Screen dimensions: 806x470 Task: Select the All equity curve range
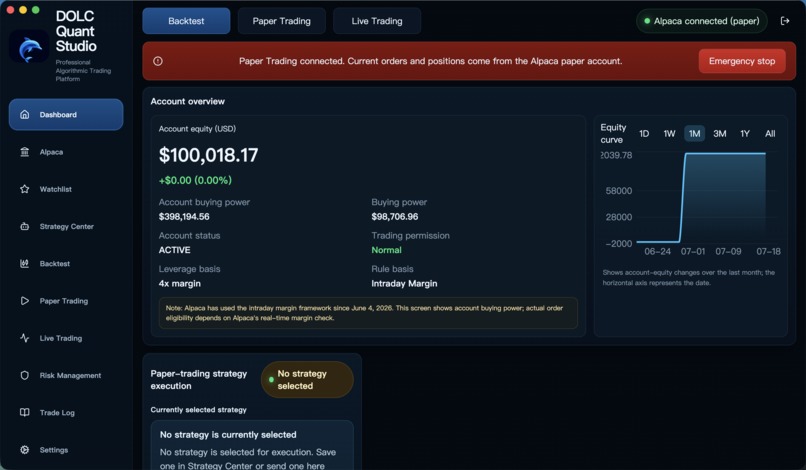[770, 134]
